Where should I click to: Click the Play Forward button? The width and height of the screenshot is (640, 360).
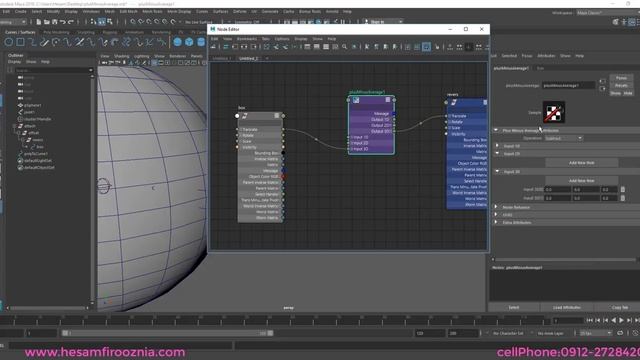click(x=621, y=320)
